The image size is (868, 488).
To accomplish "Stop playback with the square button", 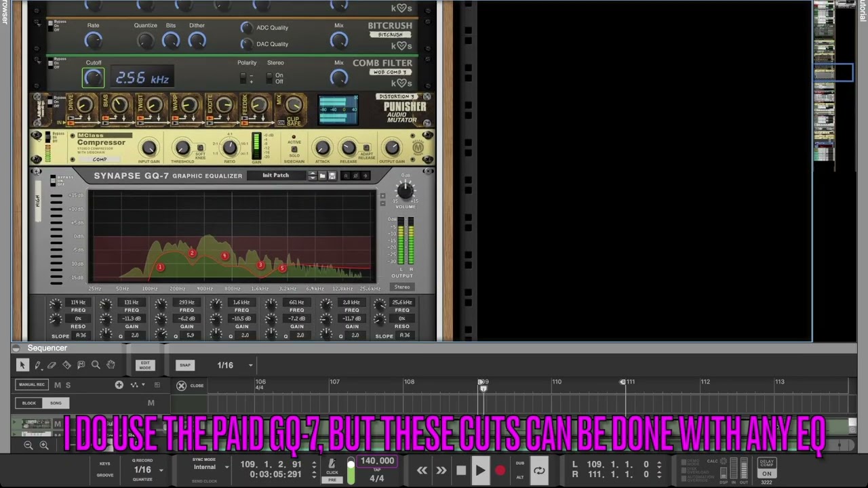I will coord(461,470).
